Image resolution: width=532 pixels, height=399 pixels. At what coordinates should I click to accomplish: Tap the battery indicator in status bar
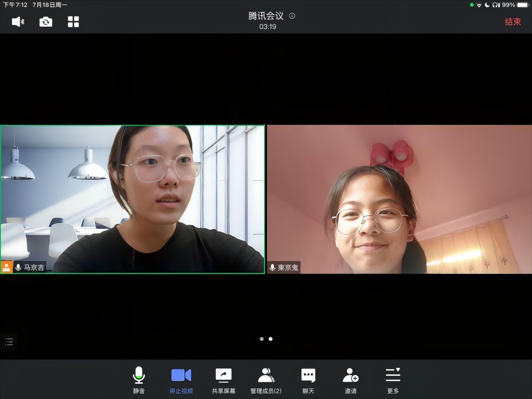[x=522, y=5]
